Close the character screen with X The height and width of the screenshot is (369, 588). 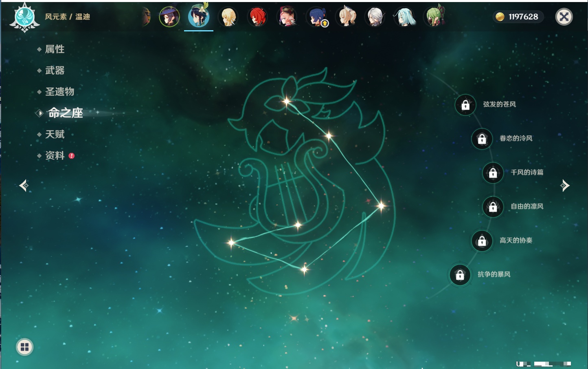(564, 17)
